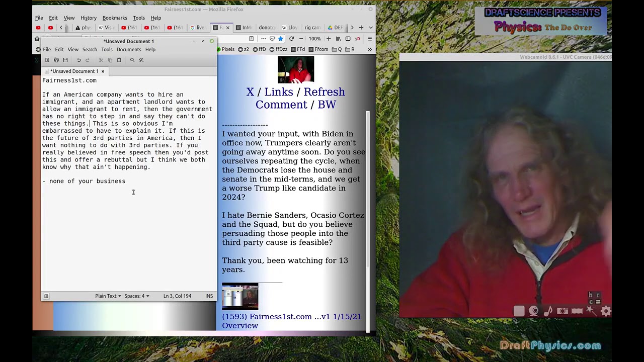Open the Firefox Bookmarks menu
The height and width of the screenshot is (362, 644).
(115, 18)
